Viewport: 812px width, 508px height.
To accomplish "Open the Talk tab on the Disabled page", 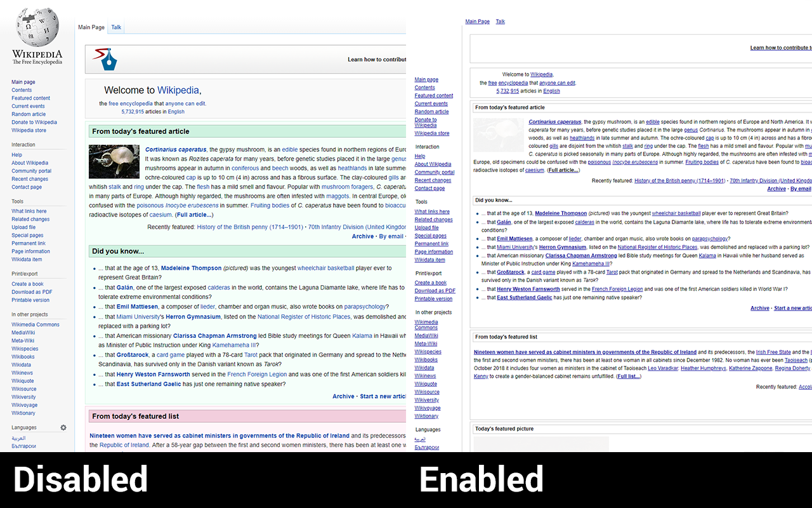I will [116, 27].
